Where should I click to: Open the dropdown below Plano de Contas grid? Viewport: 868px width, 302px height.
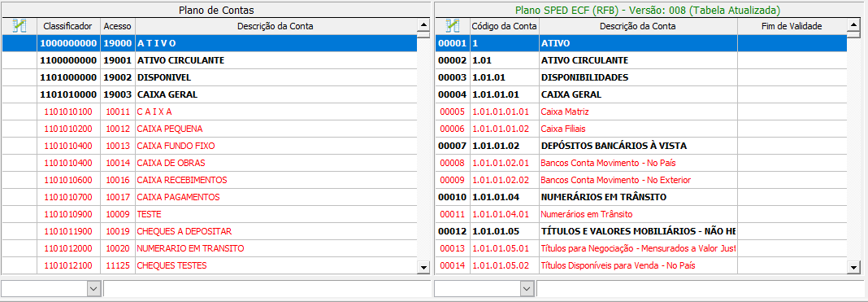pyautogui.click(x=93, y=289)
